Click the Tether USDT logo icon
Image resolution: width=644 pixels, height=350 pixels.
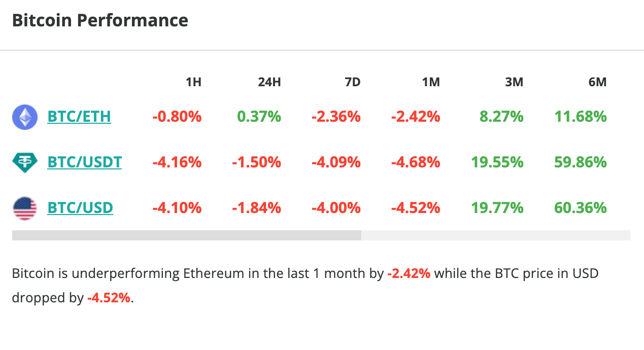pyautogui.click(x=25, y=162)
